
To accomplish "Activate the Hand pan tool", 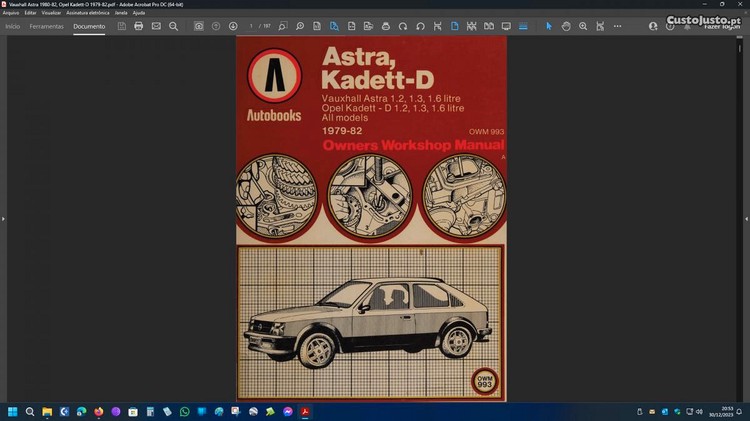I will coord(566,26).
